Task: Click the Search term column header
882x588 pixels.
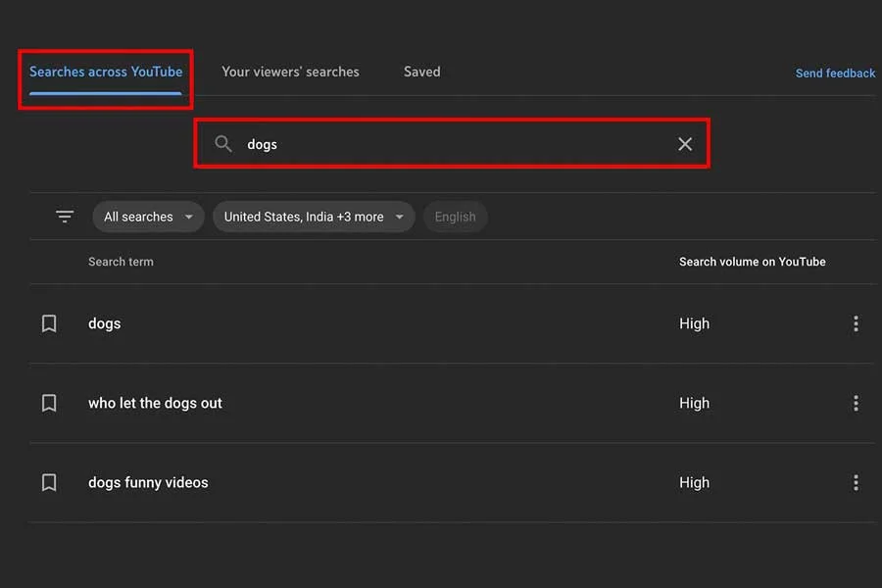Action: click(121, 262)
